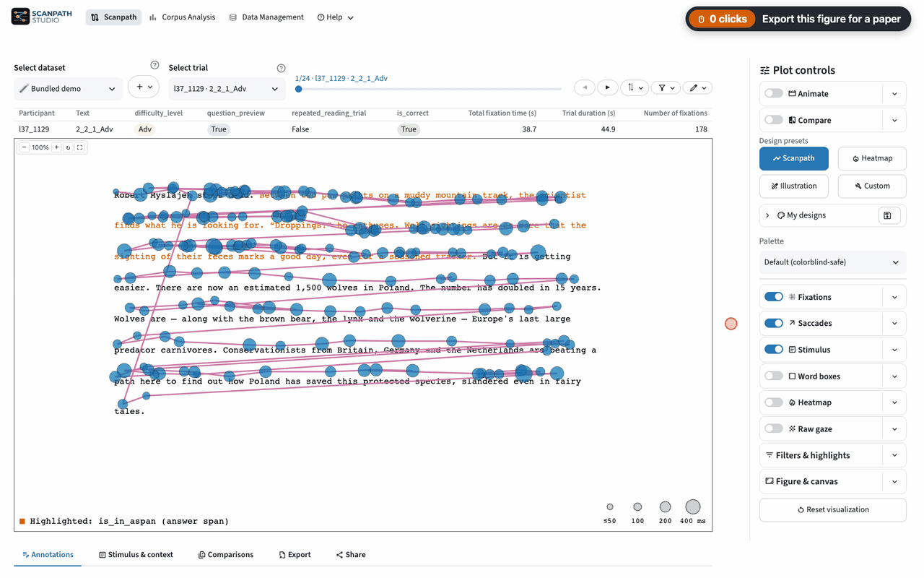Open the sort order arrows menu
Viewport: 924px width, 578px height.
tap(635, 87)
